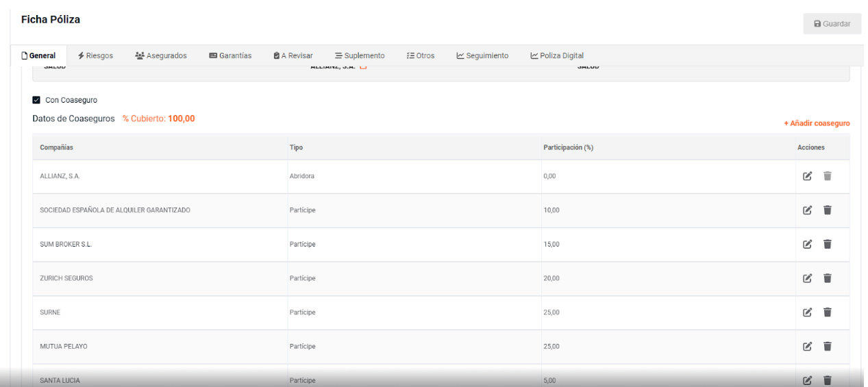The width and height of the screenshot is (868, 387).
Task: Edit the SURNE coinsurance row
Action: pos(807,312)
